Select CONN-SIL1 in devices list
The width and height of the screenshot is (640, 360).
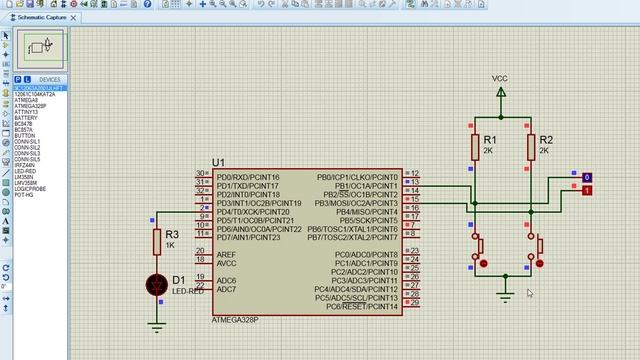pos(27,142)
